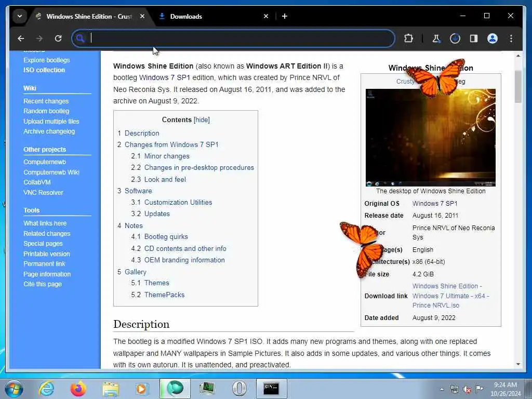Click What links here tool
Image resolution: width=532 pixels, height=399 pixels.
(x=45, y=223)
